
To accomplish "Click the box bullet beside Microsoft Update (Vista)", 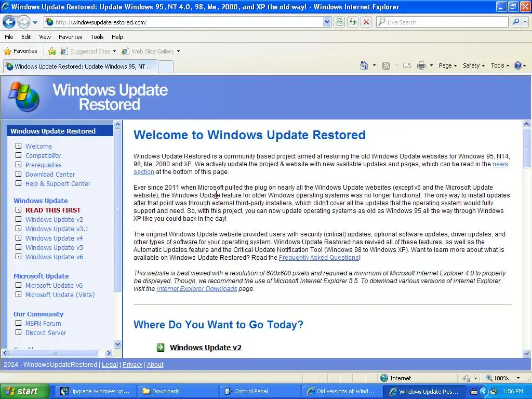I will coord(18,294).
